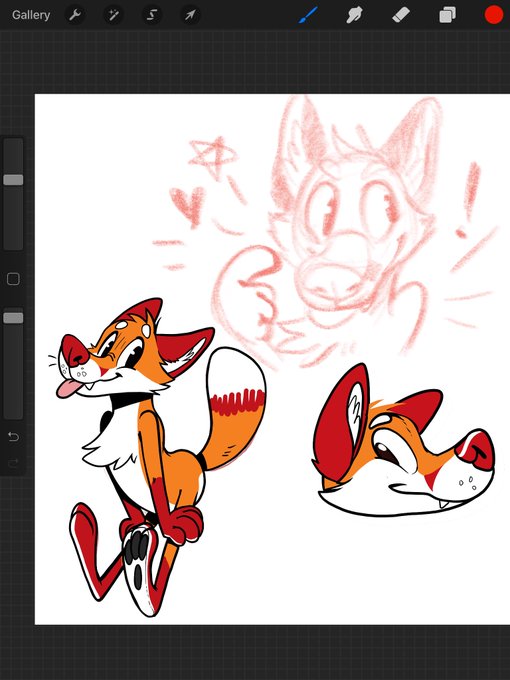510x680 pixels.
Task: Open the Layers panel
Action: pyautogui.click(x=447, y=16)
